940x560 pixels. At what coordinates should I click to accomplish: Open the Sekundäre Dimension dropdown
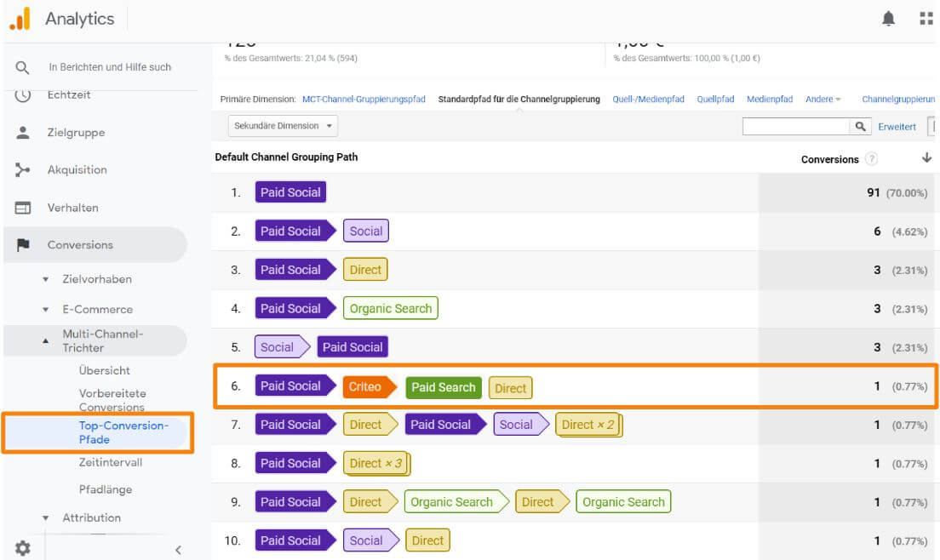(283, 126)
